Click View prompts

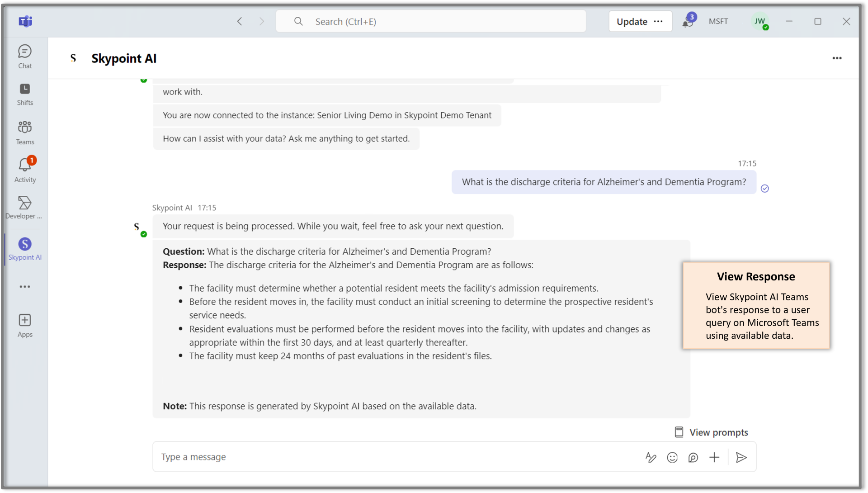pyautogui.click(x=712, y=432)
